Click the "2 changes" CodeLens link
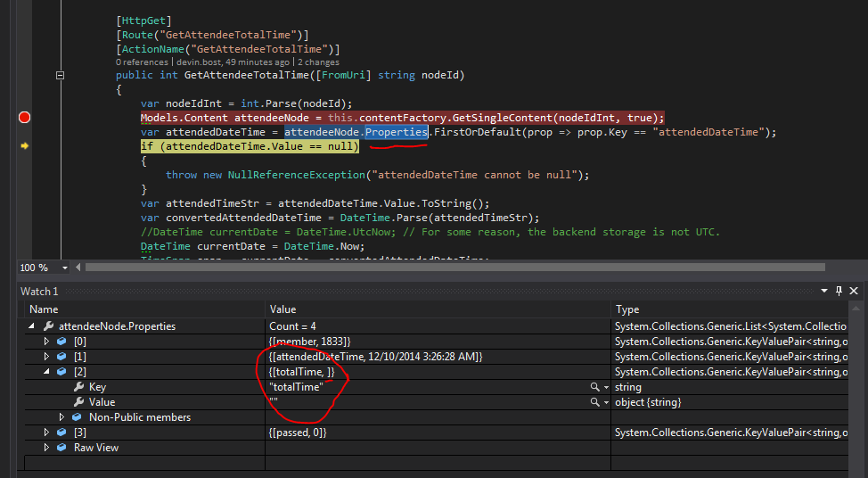The image size is (868, 478). pos(318,62)
